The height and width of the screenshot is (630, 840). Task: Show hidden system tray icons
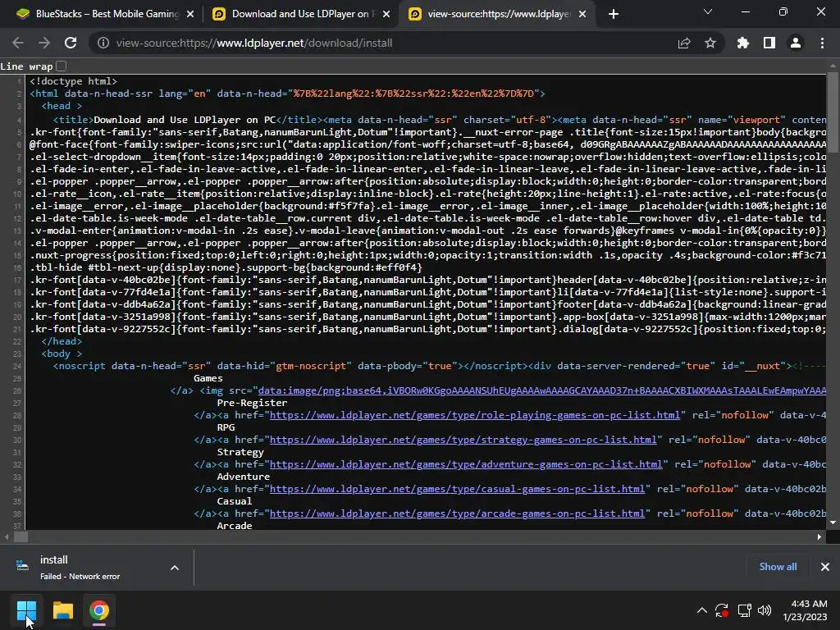tap(702, 610)
